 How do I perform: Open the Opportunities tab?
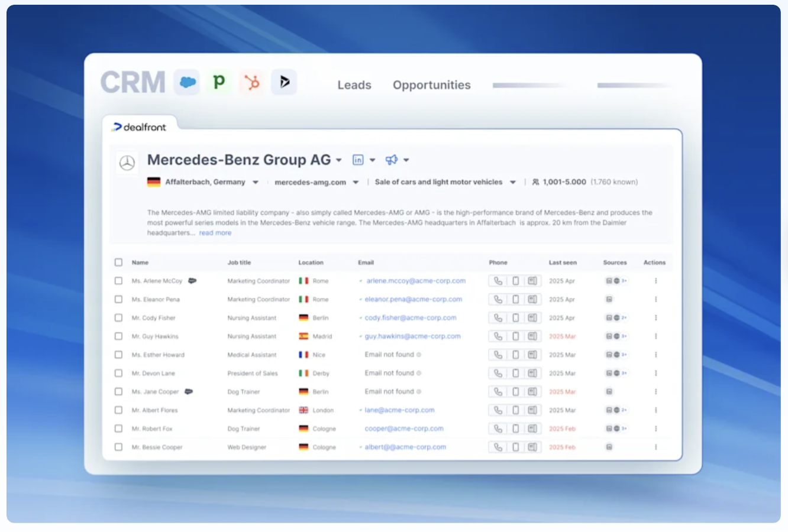tap(431, 85)
